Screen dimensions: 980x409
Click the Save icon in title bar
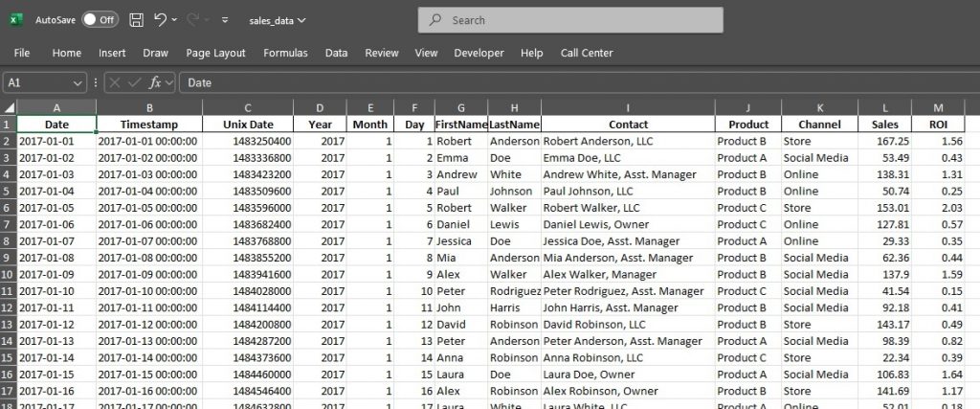click(136, 20)
